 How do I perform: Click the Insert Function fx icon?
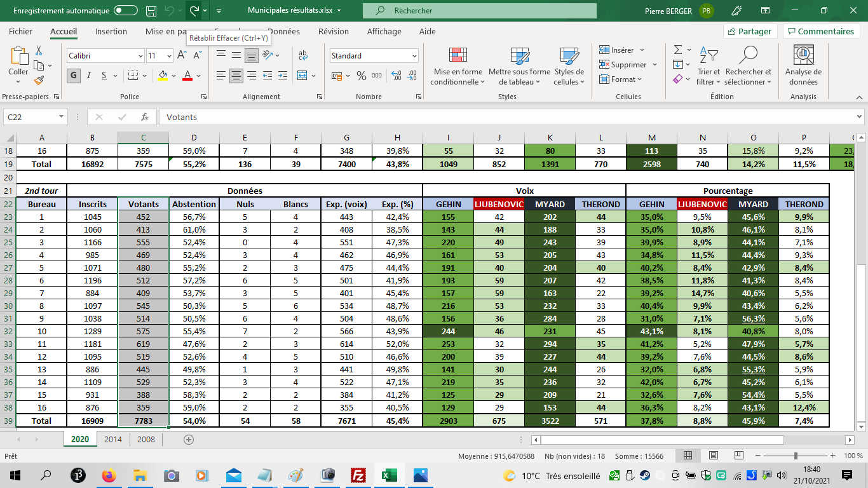pos(145,117)
